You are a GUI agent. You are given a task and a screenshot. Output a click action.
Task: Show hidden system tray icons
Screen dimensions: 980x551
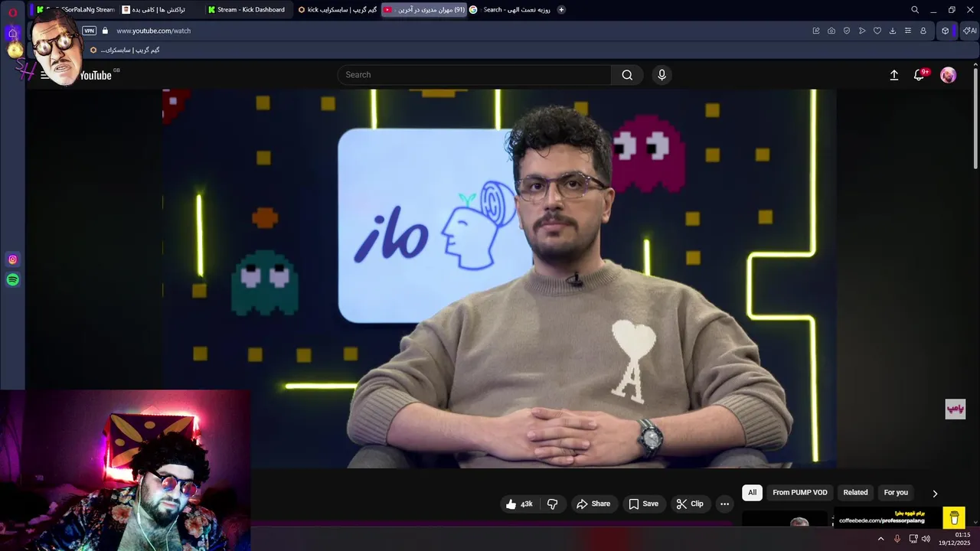[880, 539]
